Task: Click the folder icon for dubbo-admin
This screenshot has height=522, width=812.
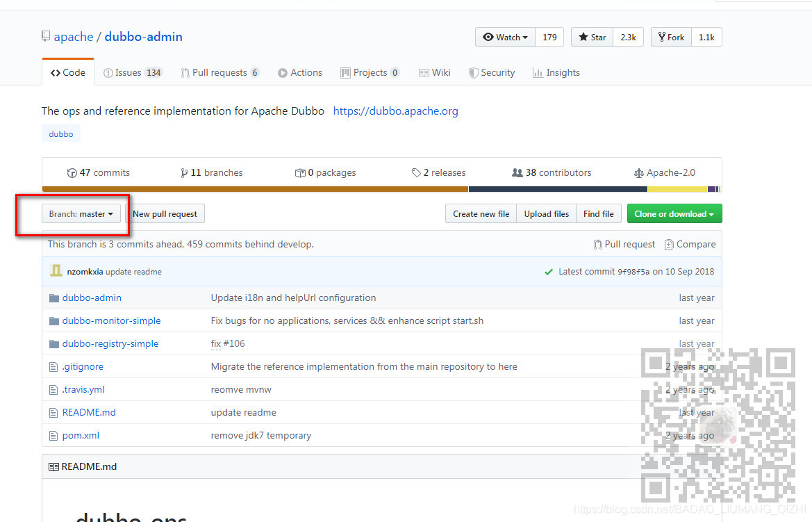Action: point(54,298)
